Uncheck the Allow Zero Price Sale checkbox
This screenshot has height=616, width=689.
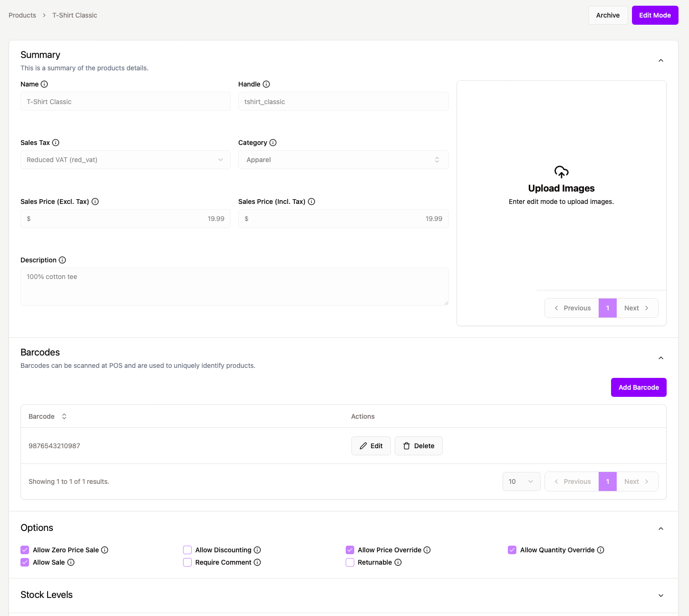pos(25,550)
